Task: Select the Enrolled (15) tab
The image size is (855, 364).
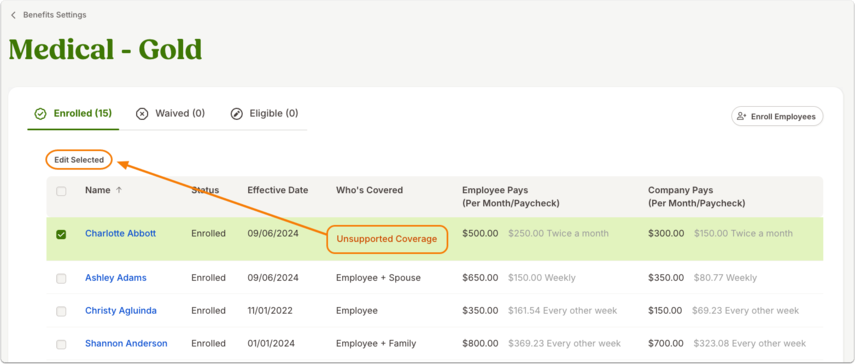Action: tap(73, 114)
